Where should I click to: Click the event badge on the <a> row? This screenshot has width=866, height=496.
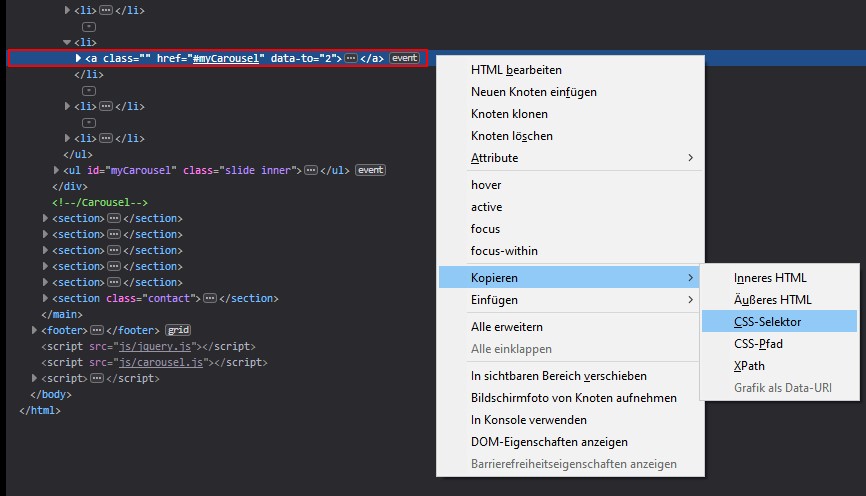(x=405, y=58)
